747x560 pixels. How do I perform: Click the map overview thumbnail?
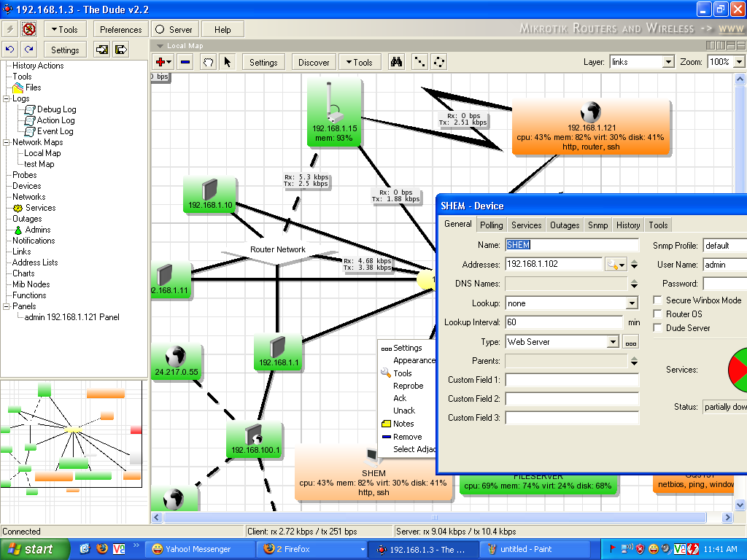pyautogui.click(x=71, y=435)
